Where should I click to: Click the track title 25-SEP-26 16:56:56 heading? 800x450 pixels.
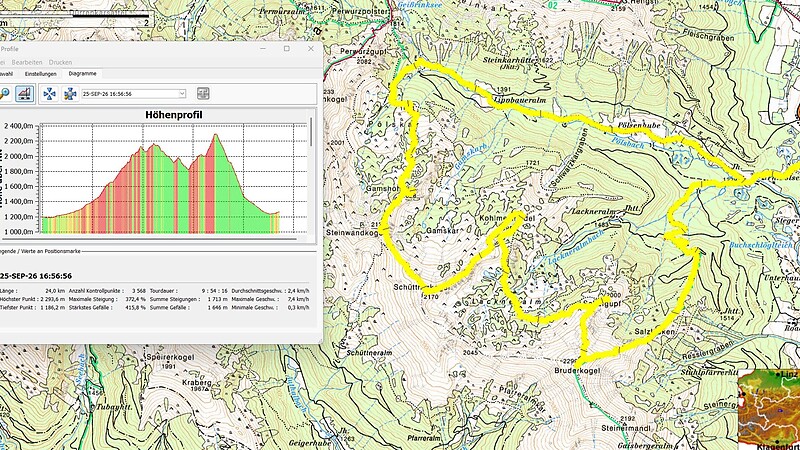pyautogui.click(x=36, y=276)
